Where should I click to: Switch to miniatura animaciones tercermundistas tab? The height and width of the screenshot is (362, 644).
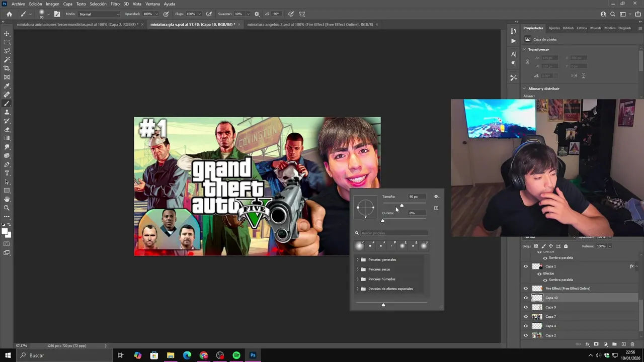point(77,24)
